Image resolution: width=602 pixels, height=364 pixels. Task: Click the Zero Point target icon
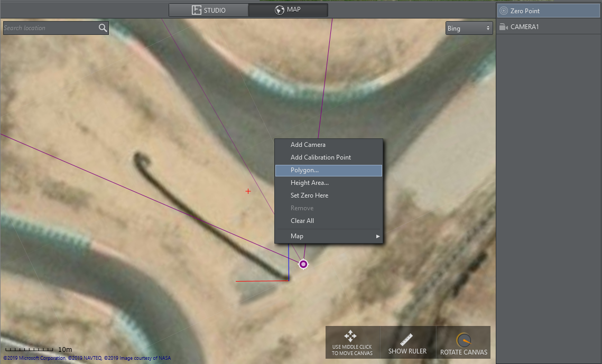(504, 11)
